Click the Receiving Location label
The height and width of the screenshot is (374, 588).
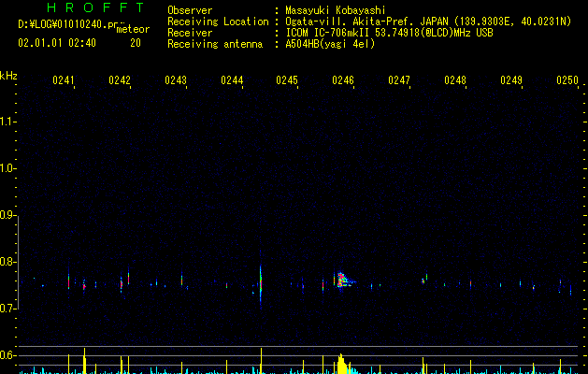218,22
